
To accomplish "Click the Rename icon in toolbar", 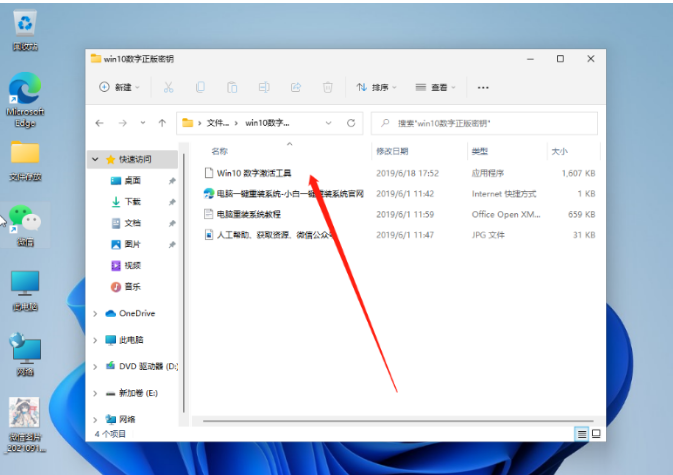I will point(264,88).
